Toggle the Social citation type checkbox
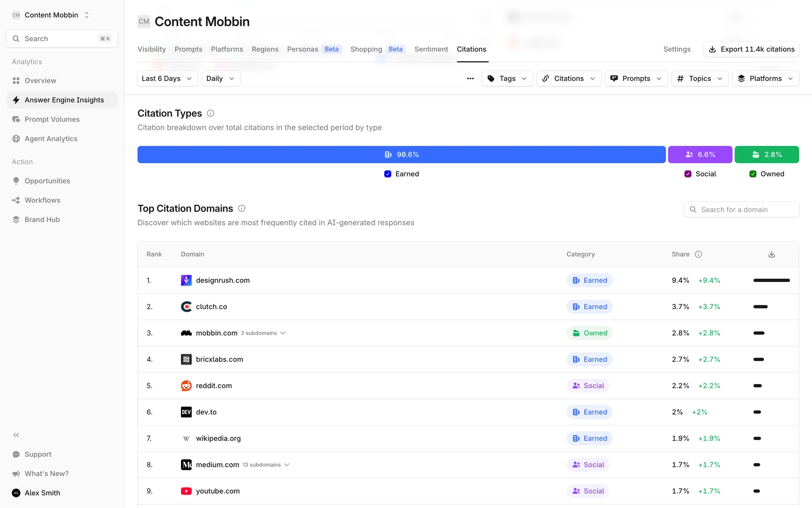The image size is (812, 508). tap(688, 174)
